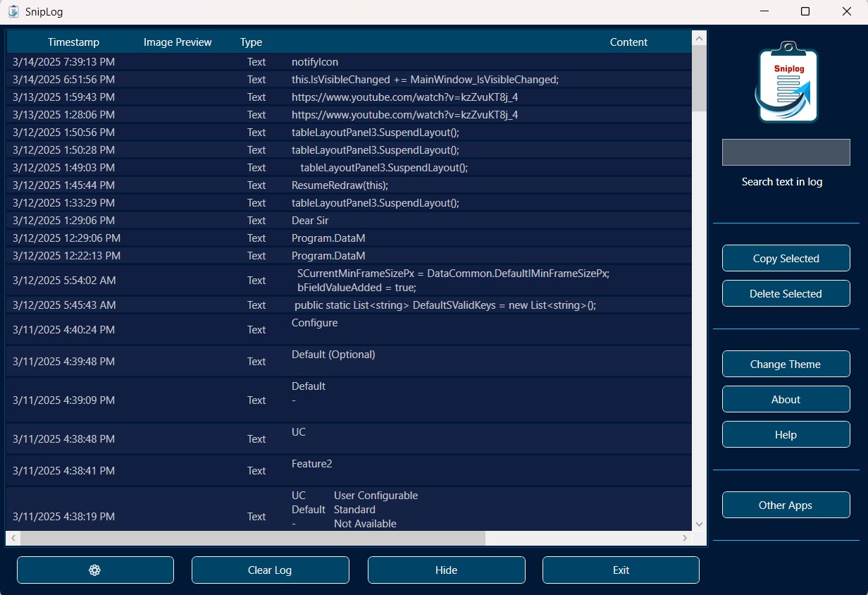The image size is (868, 595).
Task: Click the horizontal scrollbar thumb
Action: 253,538
